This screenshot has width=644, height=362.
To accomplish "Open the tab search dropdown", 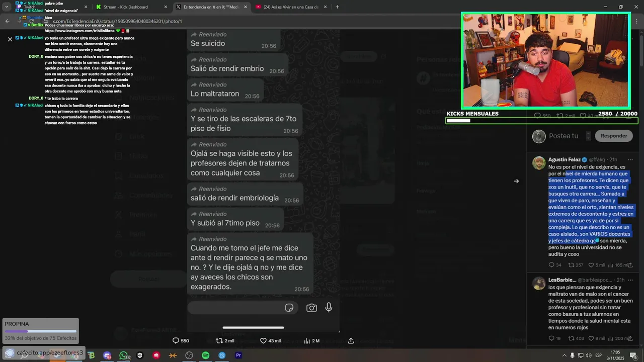I will (x=7, y=7).
